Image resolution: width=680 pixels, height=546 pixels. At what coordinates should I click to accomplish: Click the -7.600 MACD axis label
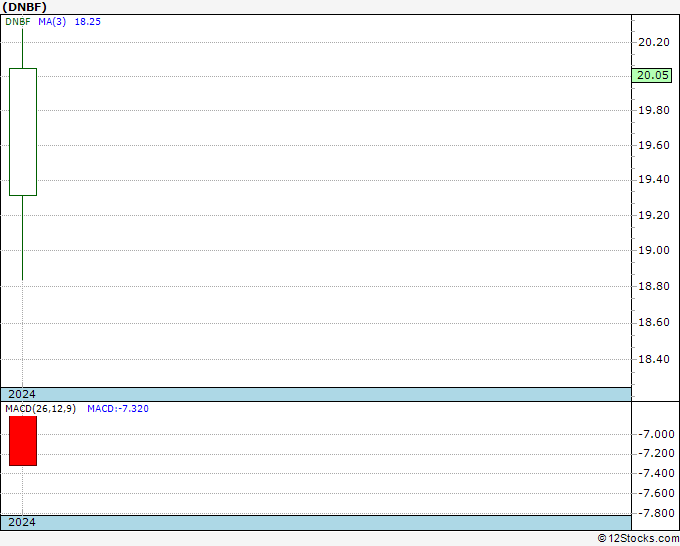[x=656, y=493]
